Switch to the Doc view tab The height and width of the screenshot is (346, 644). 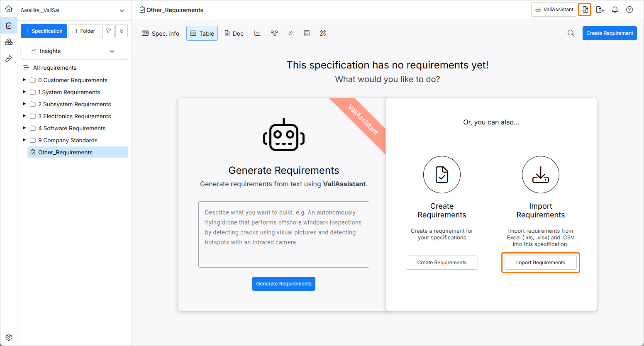click(234, 33)
